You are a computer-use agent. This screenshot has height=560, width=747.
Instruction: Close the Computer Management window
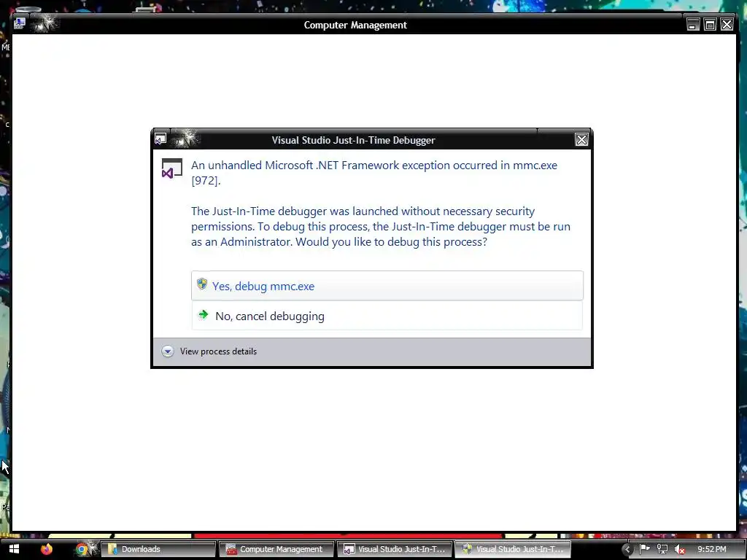pos(727,24)
